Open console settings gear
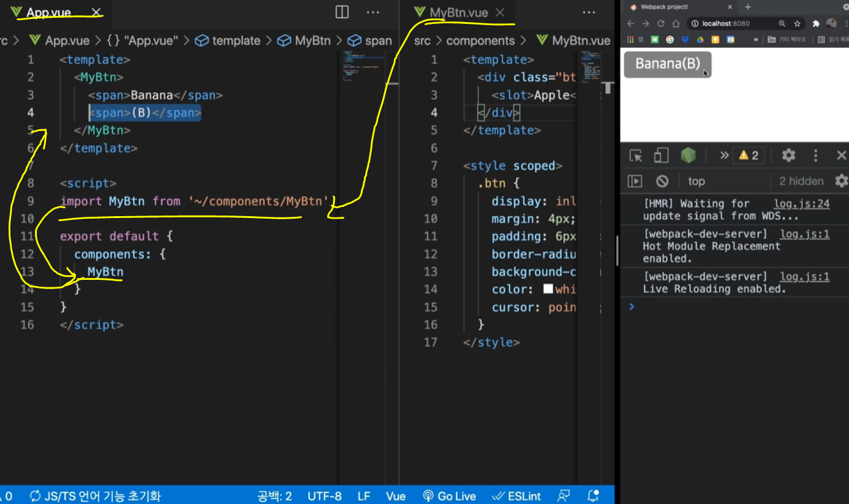The width and height of the screenshot is (849, 504). click(x=841, y=181)
